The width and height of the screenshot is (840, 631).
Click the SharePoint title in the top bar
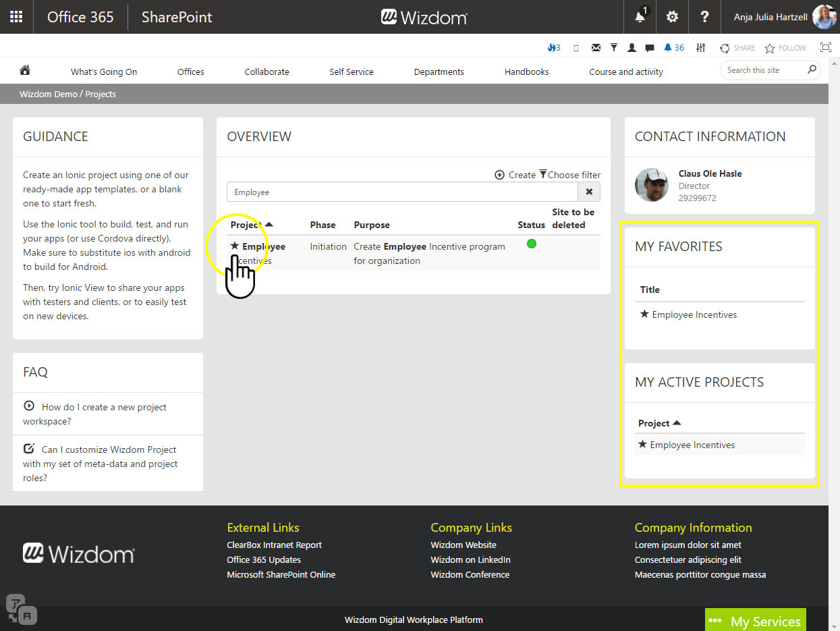177,17
